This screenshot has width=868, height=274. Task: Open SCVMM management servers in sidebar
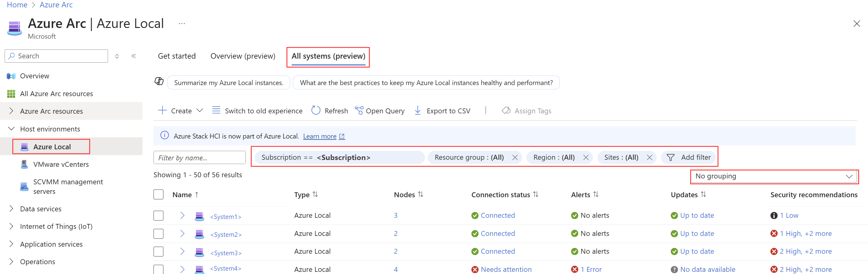coord(68,186)
